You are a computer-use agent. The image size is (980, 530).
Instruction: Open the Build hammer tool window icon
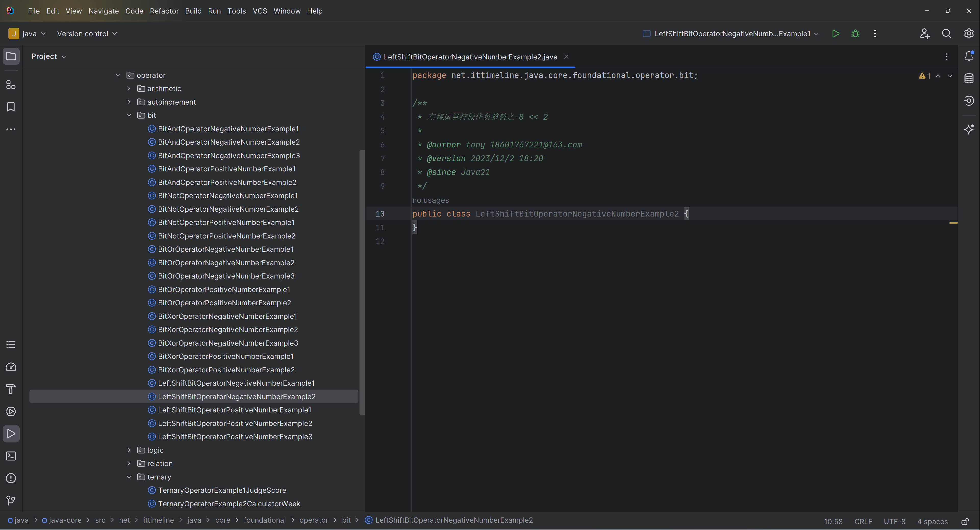[x=11, y=389]
